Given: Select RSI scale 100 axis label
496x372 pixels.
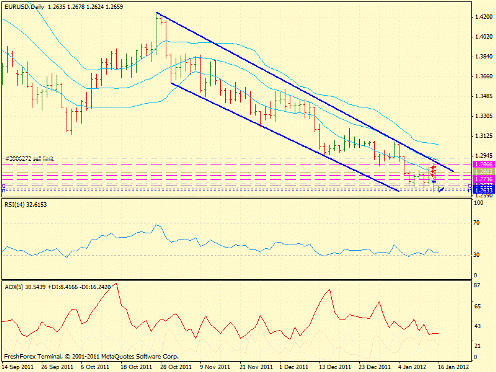Looking at the screenshot, I should pyautogui.click(x=478, y=203).
